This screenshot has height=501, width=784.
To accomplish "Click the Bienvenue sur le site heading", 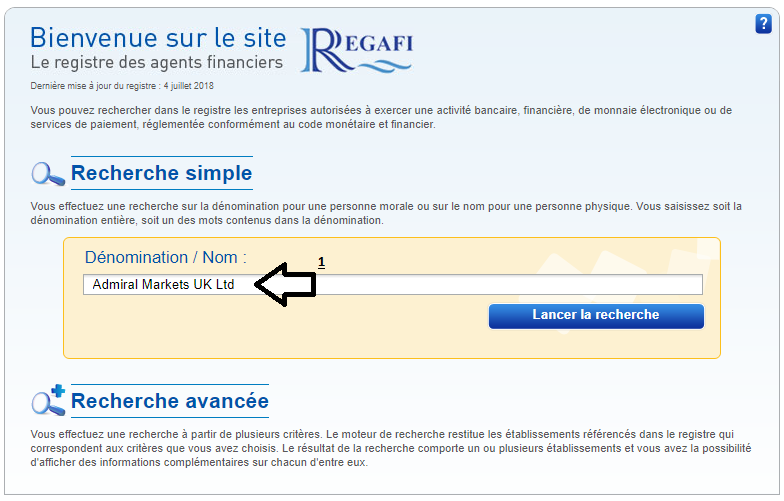I will [x=158, y=38].
